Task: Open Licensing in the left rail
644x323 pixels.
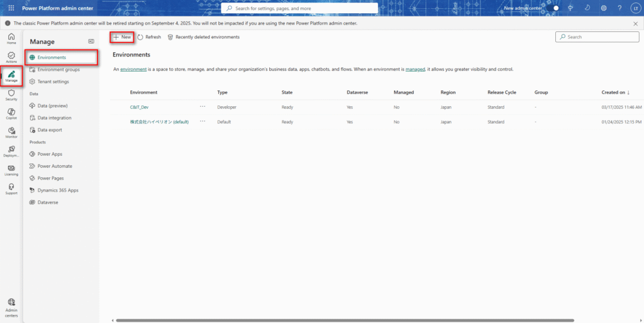Action: click(x=11, y=170)
